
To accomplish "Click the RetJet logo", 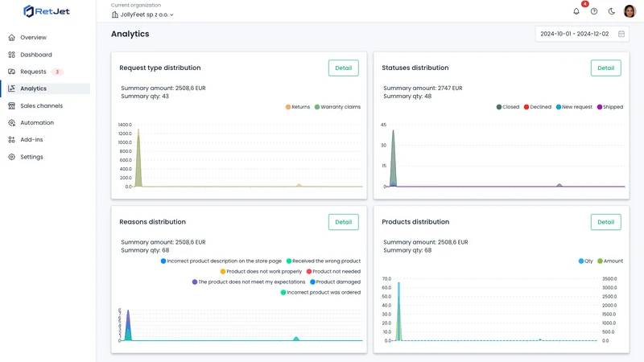I will (x=47, y=11).
